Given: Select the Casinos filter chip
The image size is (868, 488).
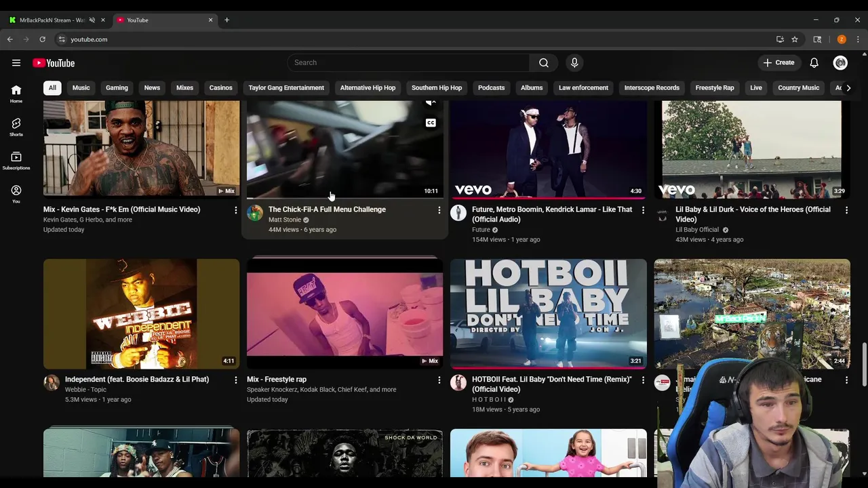Looking at the screenshot, I should (x=220, y=87).
